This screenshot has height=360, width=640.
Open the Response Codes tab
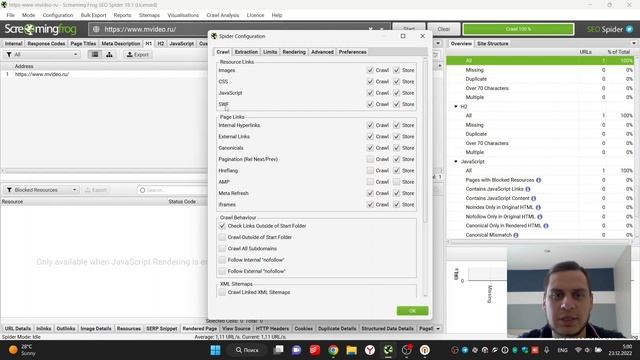(x=46, y=43)
